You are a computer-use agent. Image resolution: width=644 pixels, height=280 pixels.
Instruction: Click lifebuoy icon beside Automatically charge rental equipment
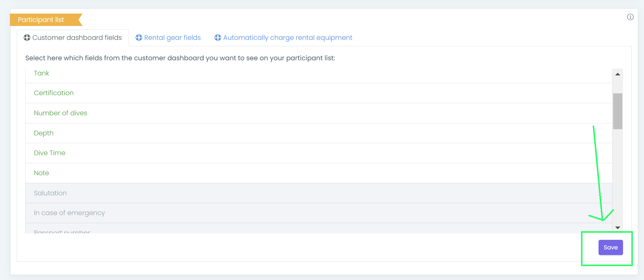[x=218, y=38]
